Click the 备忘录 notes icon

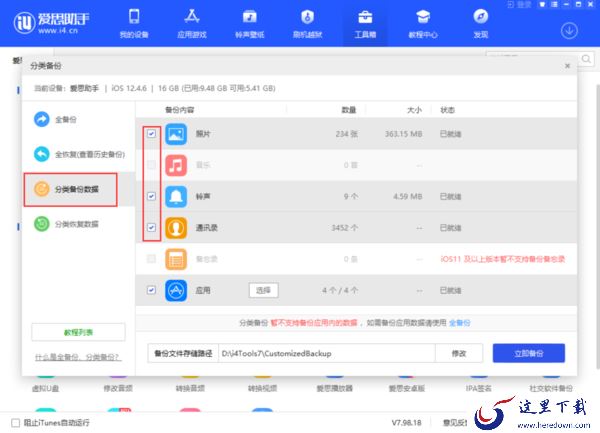tap(176, 259)
